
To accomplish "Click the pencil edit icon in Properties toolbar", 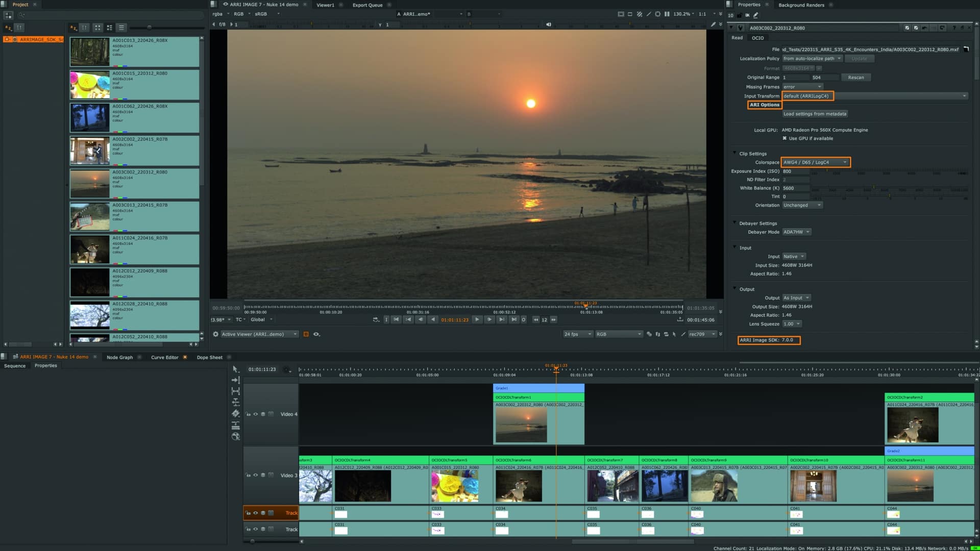I will pos(755,15).
